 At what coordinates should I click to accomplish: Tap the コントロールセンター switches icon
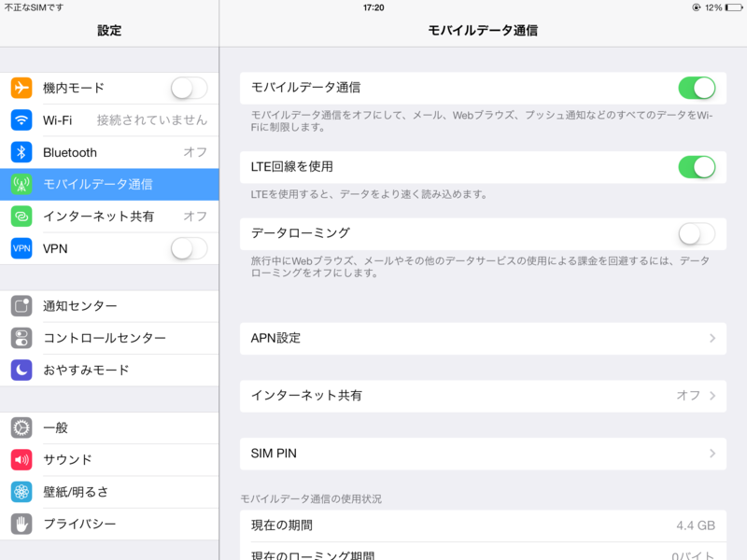(x=21, y=338)
